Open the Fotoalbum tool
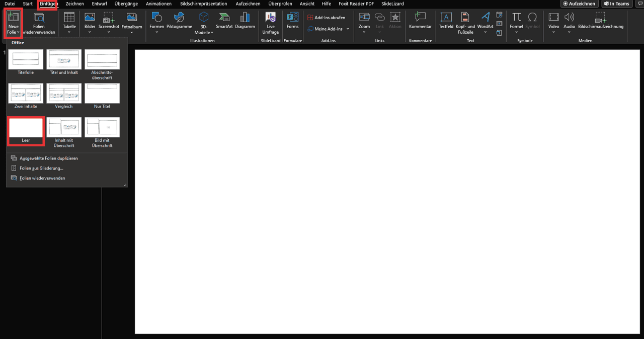644x339 pixels. 131,18
